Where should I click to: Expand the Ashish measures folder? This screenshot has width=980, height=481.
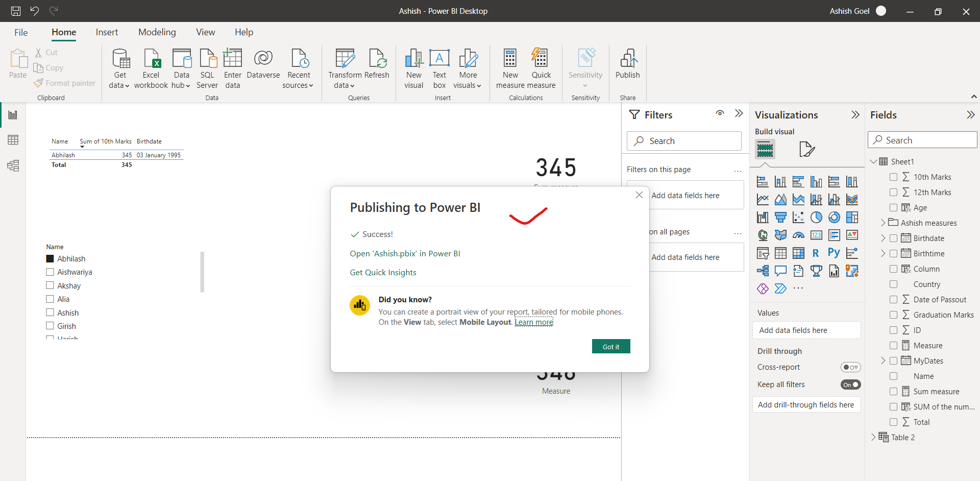click(x=883, y=223)
